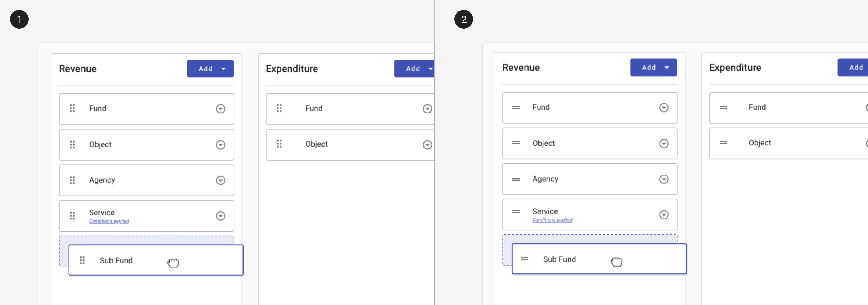Click the Service label in Revenue panel 1

102,213
